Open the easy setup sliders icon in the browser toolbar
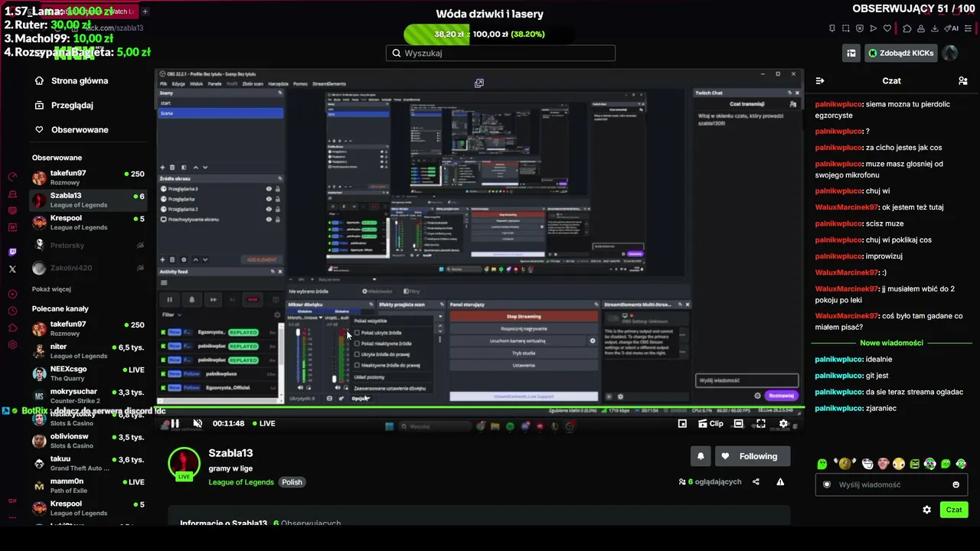Screen dimensions: 980x551 click(x=969, y=28)
